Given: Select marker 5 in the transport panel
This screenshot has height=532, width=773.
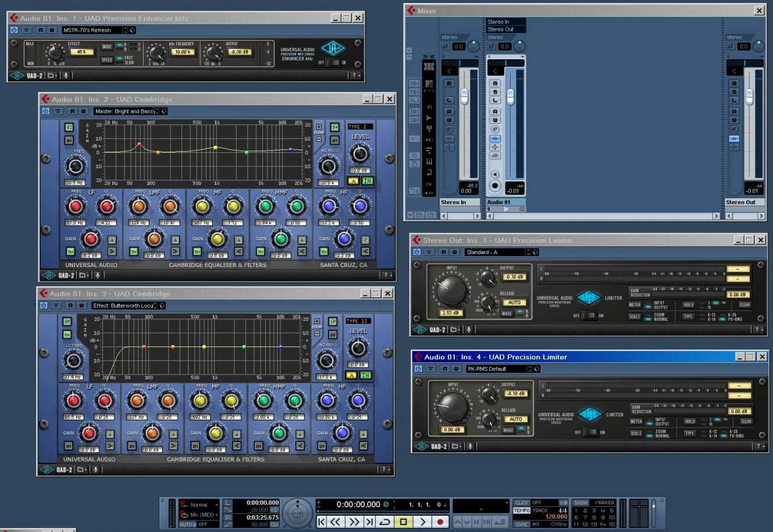Looking at the screenshot, I should pyautogui.click(x=611, y=510).
